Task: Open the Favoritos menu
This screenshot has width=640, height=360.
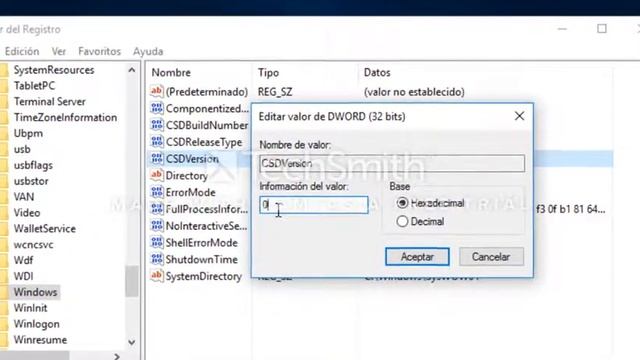Action: point(100,51)
